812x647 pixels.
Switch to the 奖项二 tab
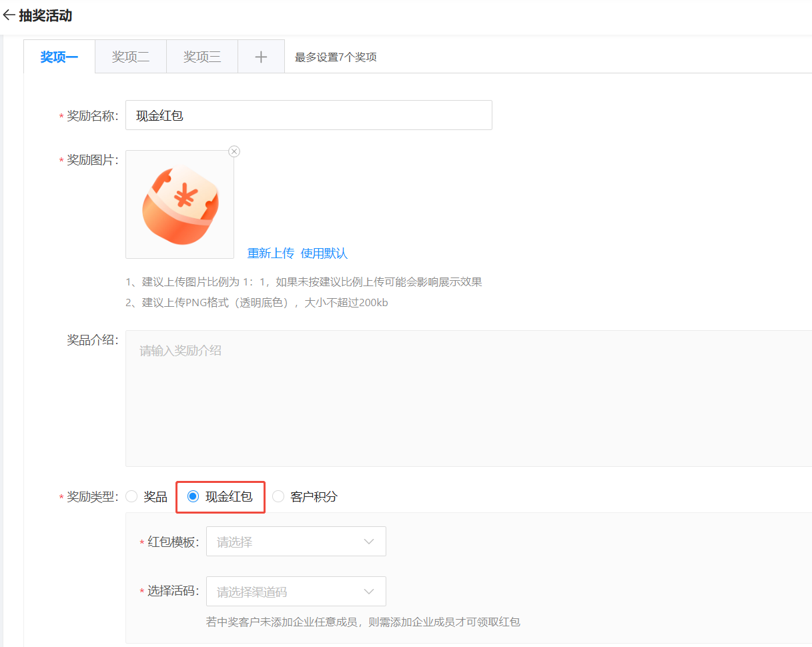pos(130,57)
